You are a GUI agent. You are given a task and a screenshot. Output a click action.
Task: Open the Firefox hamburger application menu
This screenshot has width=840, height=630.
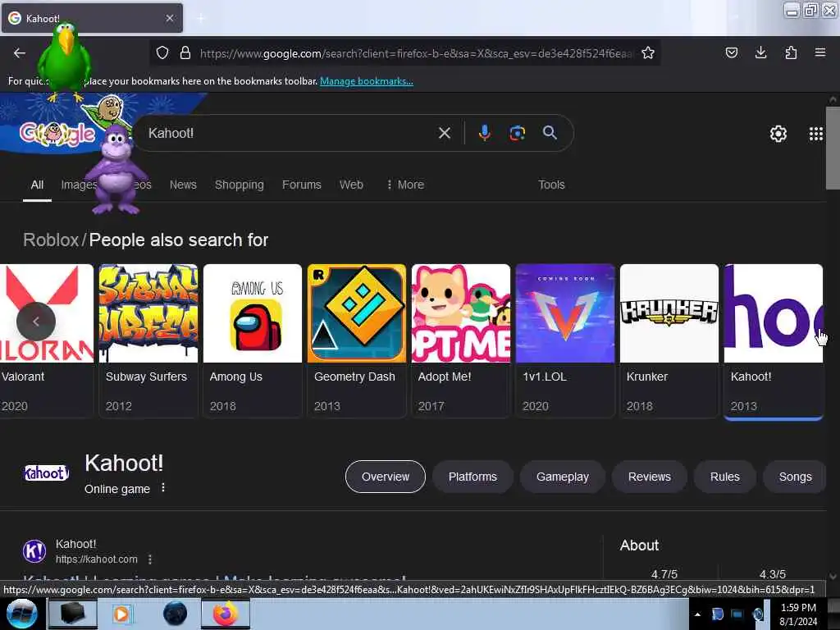[820, 52]
